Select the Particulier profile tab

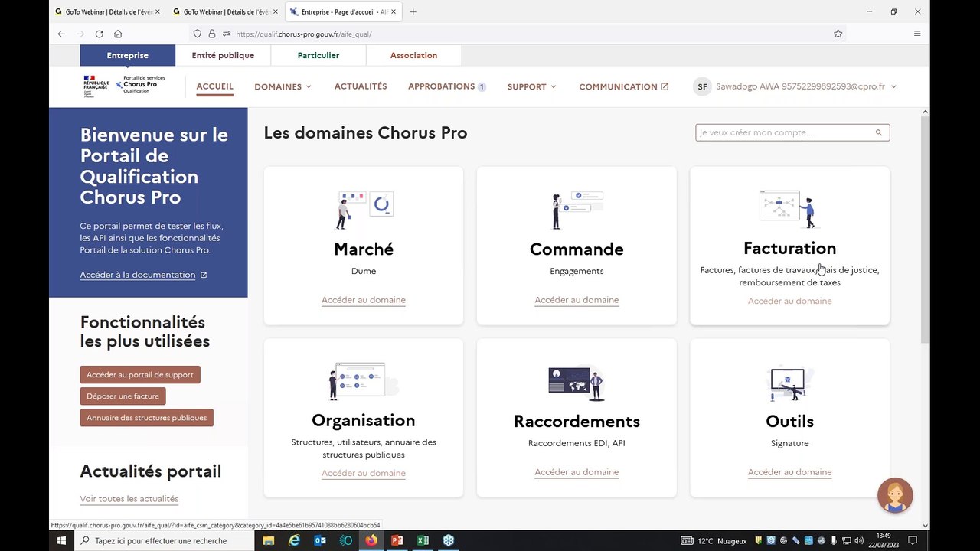(318, 55)
